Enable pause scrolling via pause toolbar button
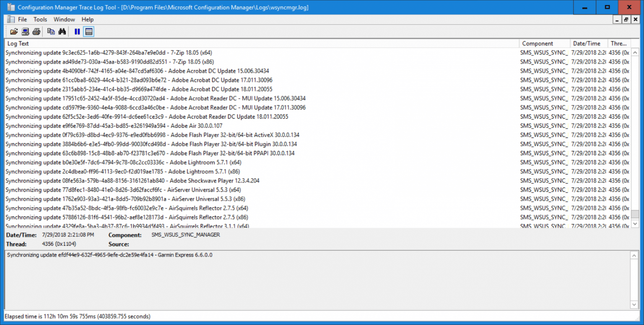 click(x=77, y=31)
